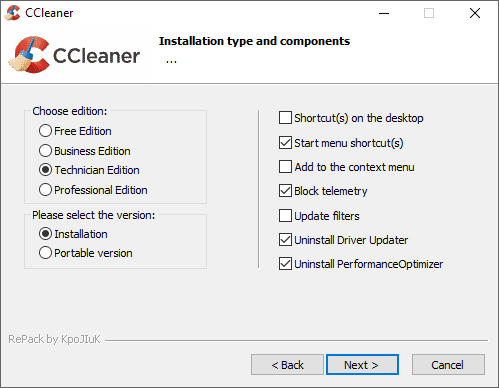
Task: Click the large CCleaner logo in header
Action: click(x=74, y=55)
